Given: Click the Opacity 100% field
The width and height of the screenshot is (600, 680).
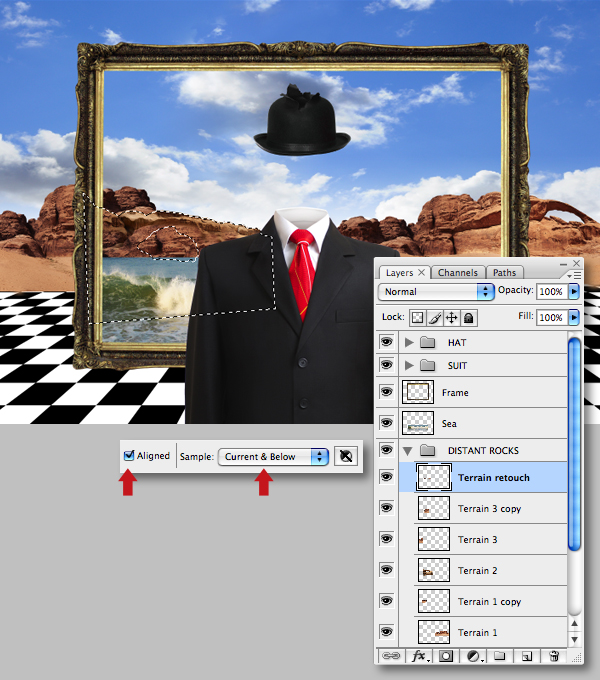Looking at the screenshot, I should tap(551, 291).
